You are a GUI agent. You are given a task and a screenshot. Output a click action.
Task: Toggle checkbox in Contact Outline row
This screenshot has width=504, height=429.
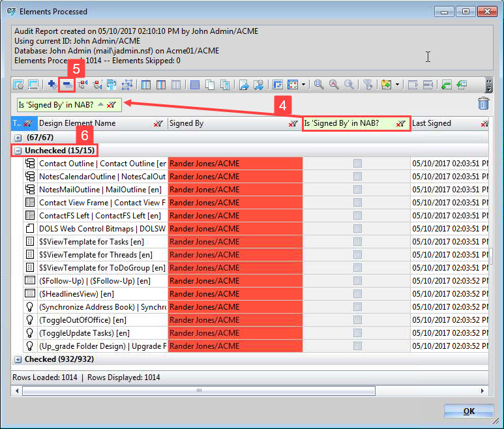[357, 164]
